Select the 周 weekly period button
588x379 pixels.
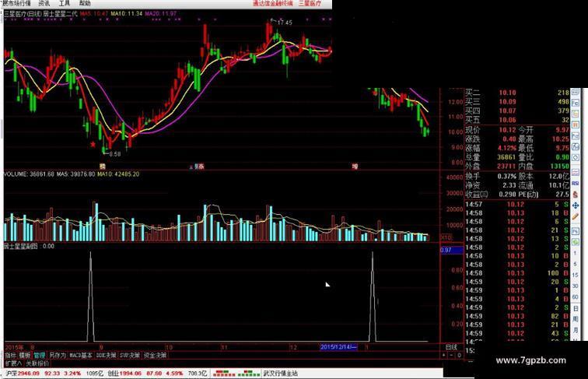[576, 319]
